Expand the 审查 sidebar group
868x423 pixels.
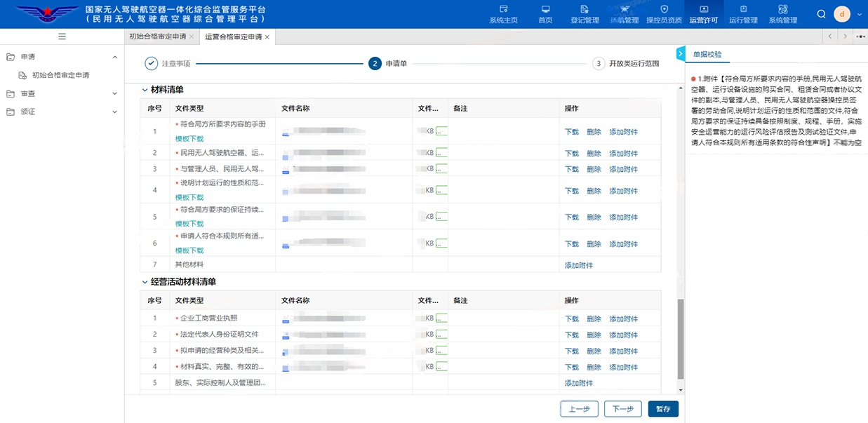click(x=114, y=93)
